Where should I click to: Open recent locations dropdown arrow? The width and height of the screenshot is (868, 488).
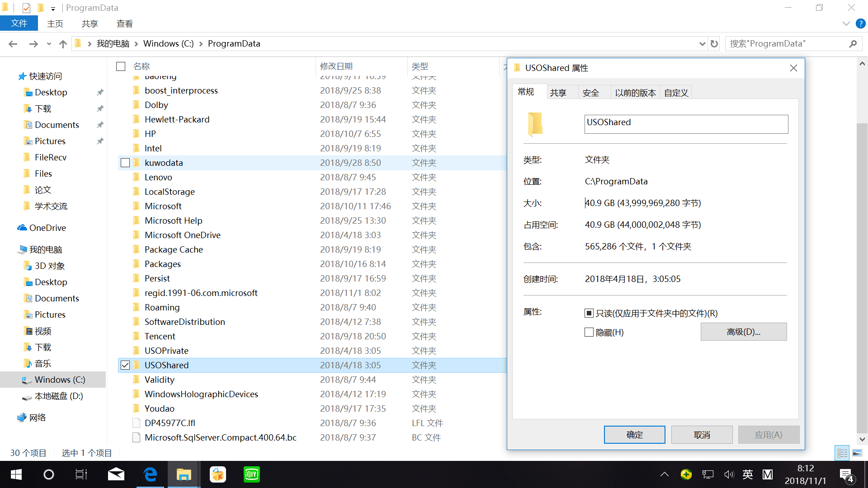(49, 44)
